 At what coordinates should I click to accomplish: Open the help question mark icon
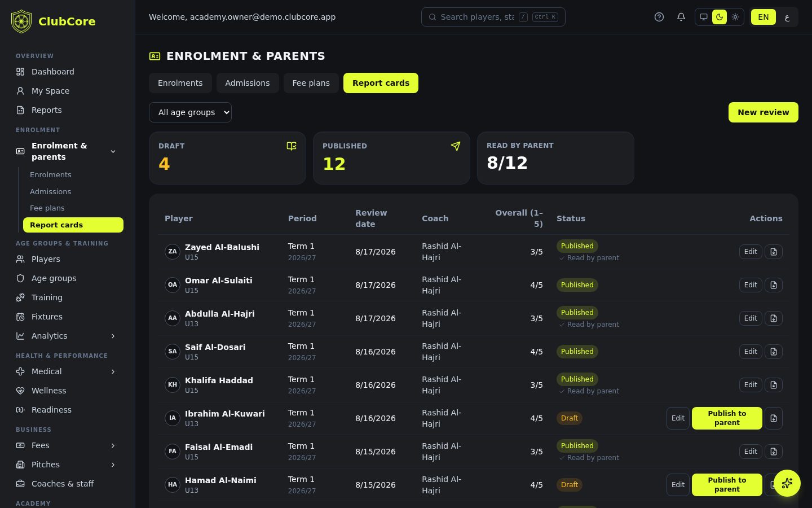659,17
